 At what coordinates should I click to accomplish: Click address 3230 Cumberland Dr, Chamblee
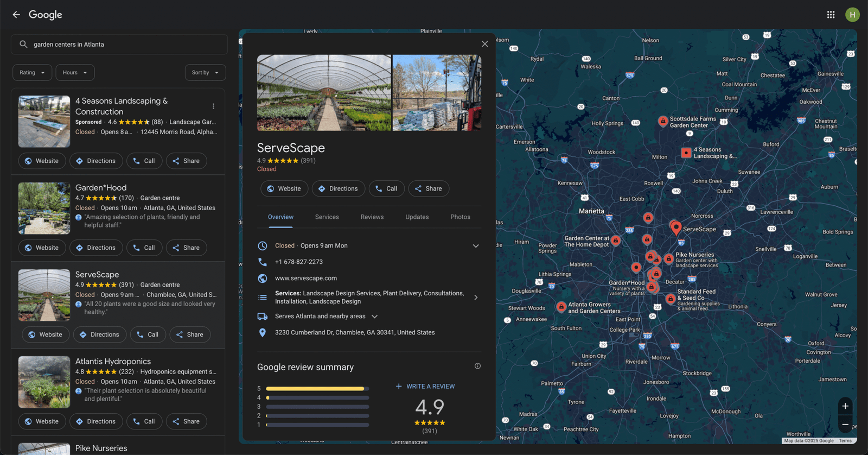tap(355, 332)
